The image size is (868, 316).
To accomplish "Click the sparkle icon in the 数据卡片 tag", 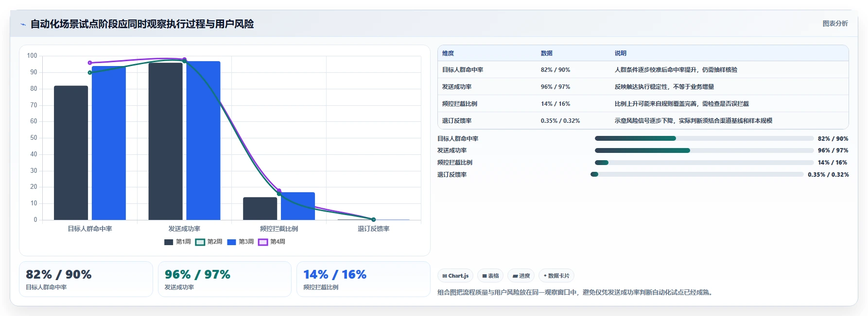I will click(x=545, y=276).
